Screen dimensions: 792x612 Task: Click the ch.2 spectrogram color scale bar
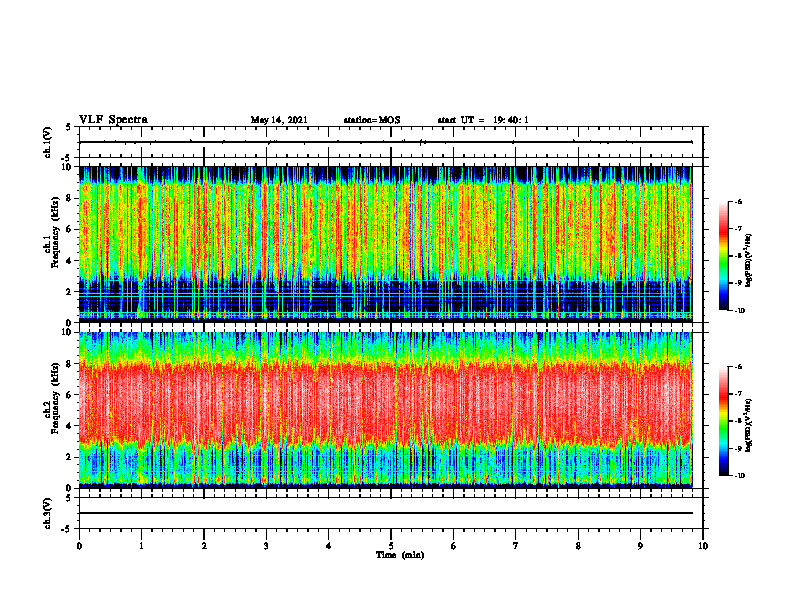click(x=724, y=421)
